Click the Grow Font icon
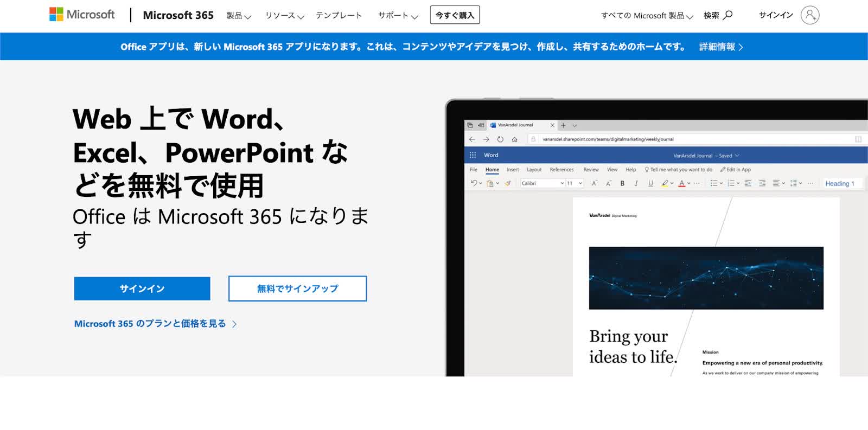 pos(595,183)
